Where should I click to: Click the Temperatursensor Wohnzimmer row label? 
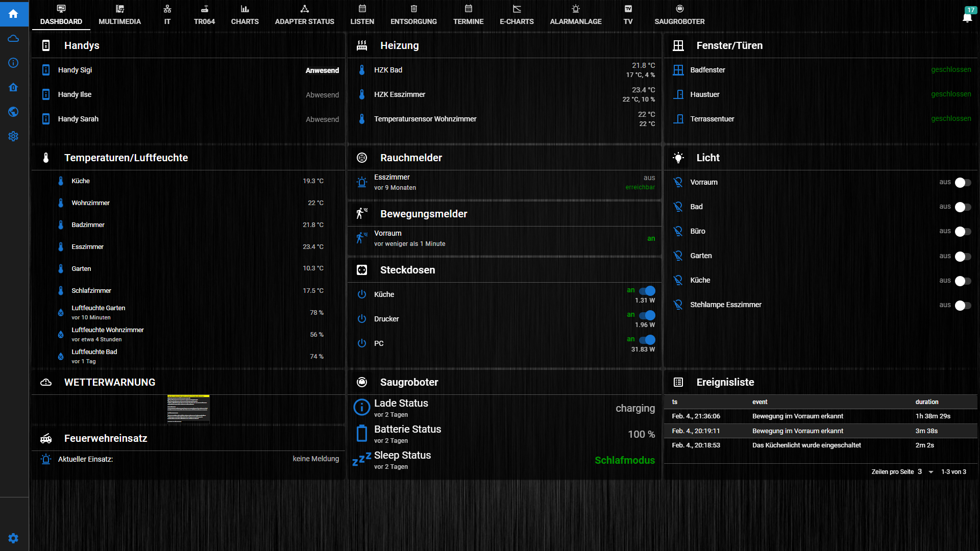pos(425,119)
